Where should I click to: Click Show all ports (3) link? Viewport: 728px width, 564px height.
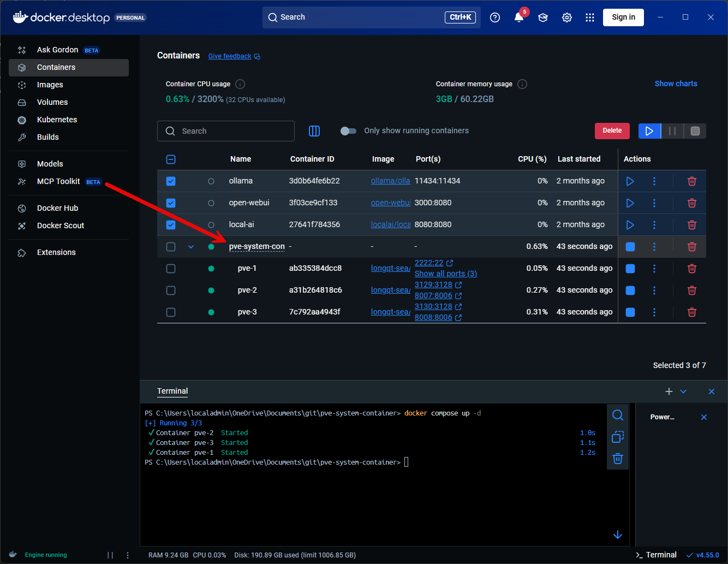pos(446,274)
